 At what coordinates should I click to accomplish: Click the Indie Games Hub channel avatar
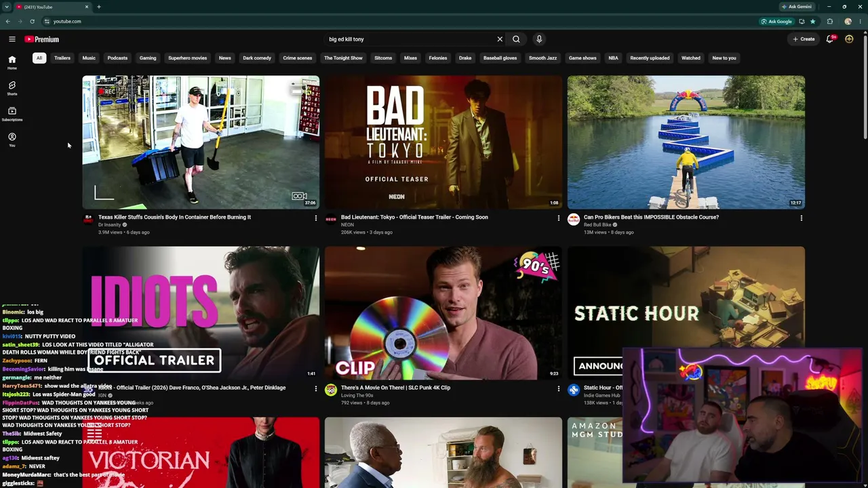(574, 390)
